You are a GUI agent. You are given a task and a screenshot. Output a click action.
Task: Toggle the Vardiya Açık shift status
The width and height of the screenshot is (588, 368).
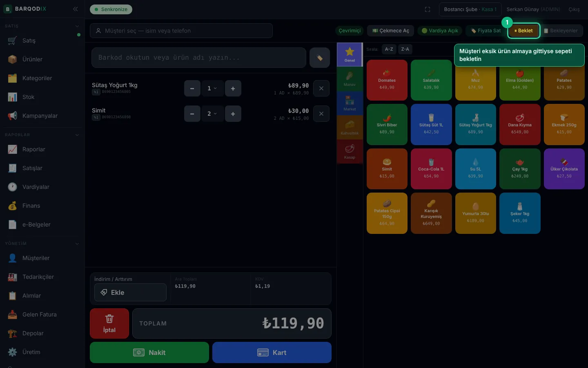point(440,31)
